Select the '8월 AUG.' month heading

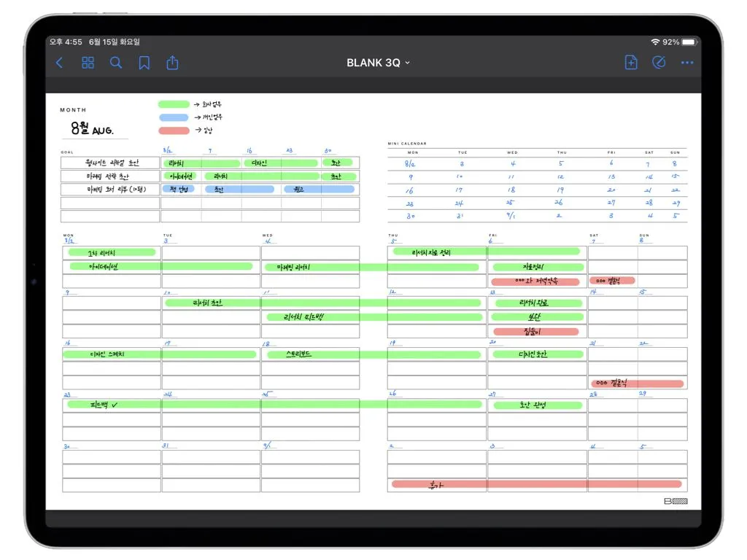(93, 128)
